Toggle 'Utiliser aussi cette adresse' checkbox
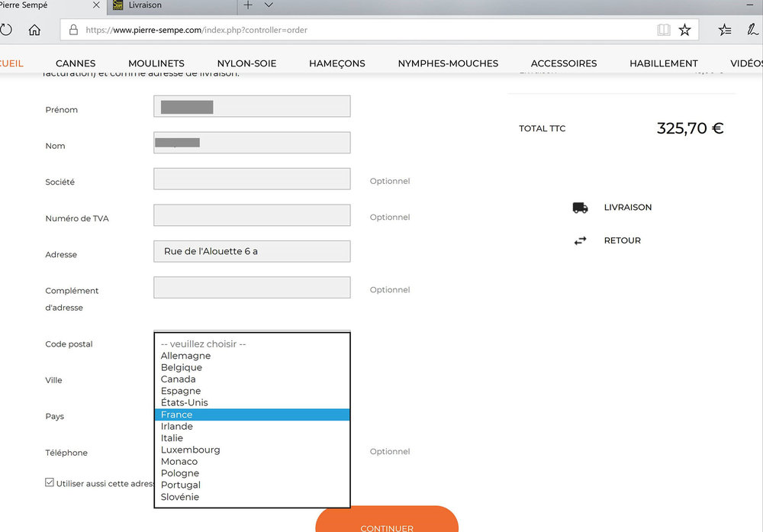The height and width of the screenshot is (532, 763). coord(50,482)
